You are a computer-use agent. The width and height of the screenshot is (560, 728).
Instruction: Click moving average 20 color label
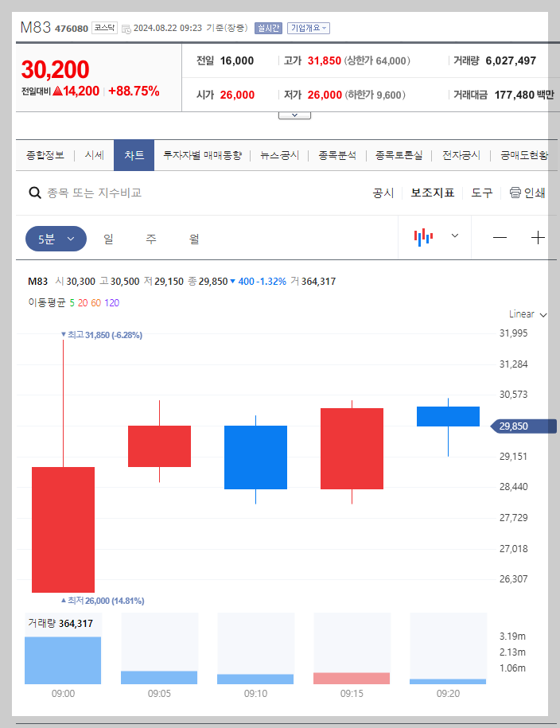tap(83, 302)
